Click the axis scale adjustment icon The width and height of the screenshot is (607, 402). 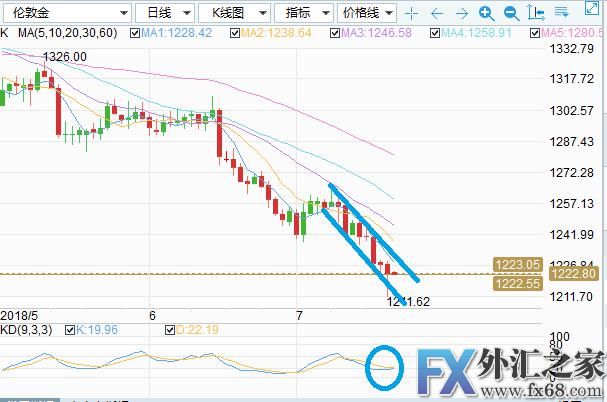(x=536, y=13)
